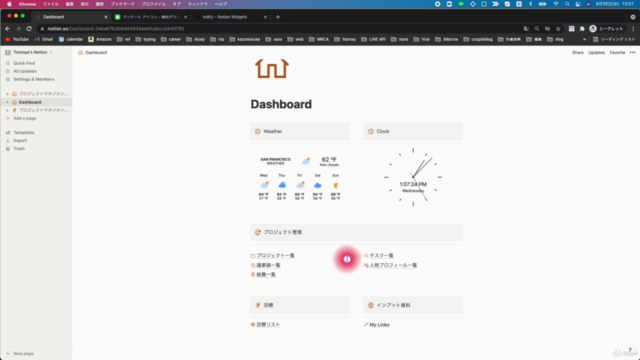
Task: Switch to the Indify Notion Widgets tab
Action: point(231,17)
